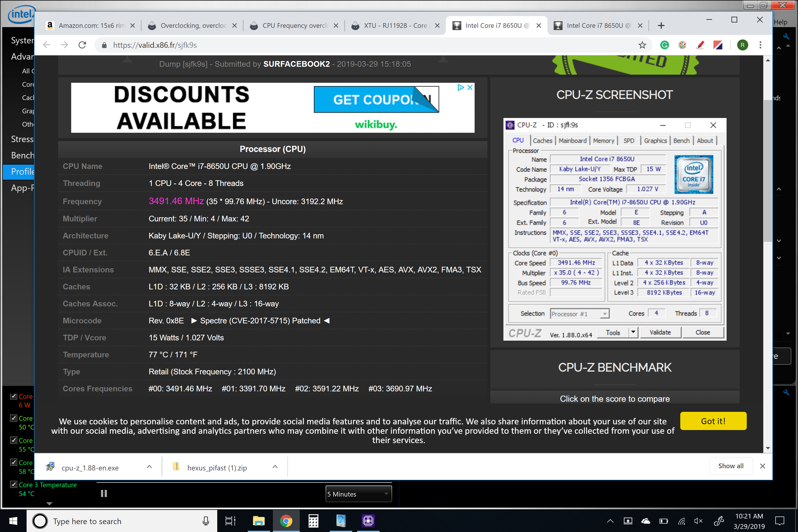Screen dimensions: 798x532
Task: Toggle the 58 °C Core checkbox in XTU
Action: tap(14, 462)
